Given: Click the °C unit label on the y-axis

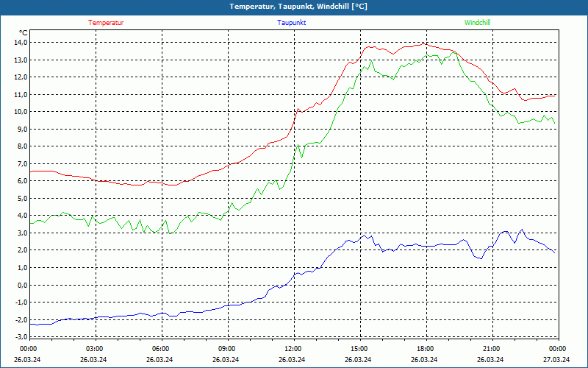Looking at the screenshot, I should click(24, 33).
